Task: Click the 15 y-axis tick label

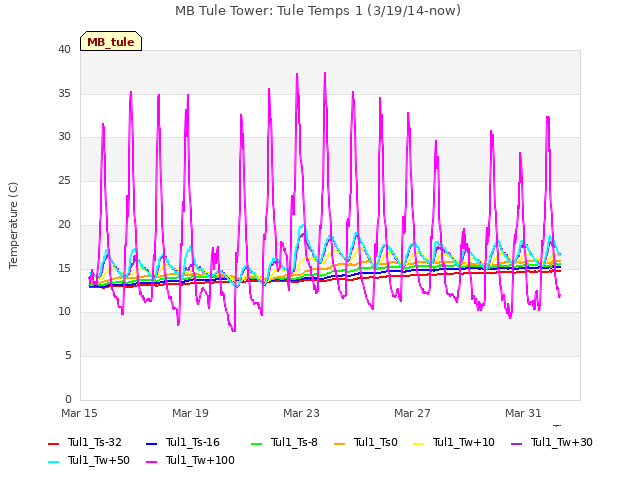Action: [x=64, y=269]
